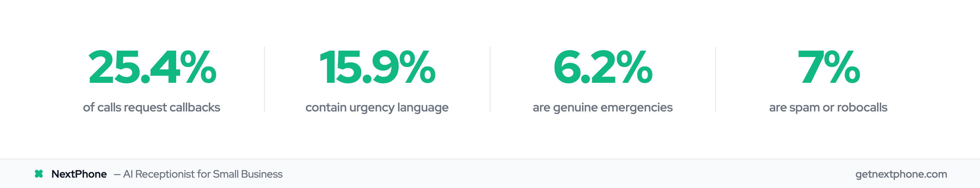
Task: Click the 25.4% statistic figure
Action: coord(152,67)
